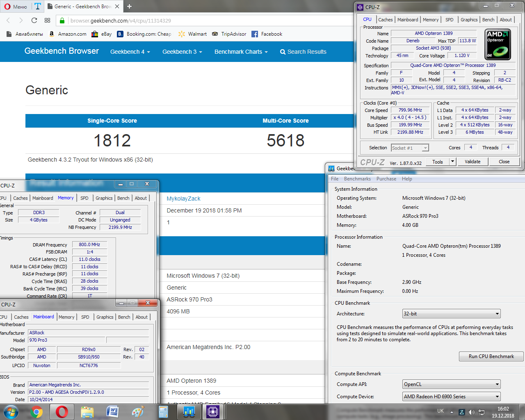Switch to Mainboard tab in top CPU-Z
The image size is (525, 420).
[408, 20]
